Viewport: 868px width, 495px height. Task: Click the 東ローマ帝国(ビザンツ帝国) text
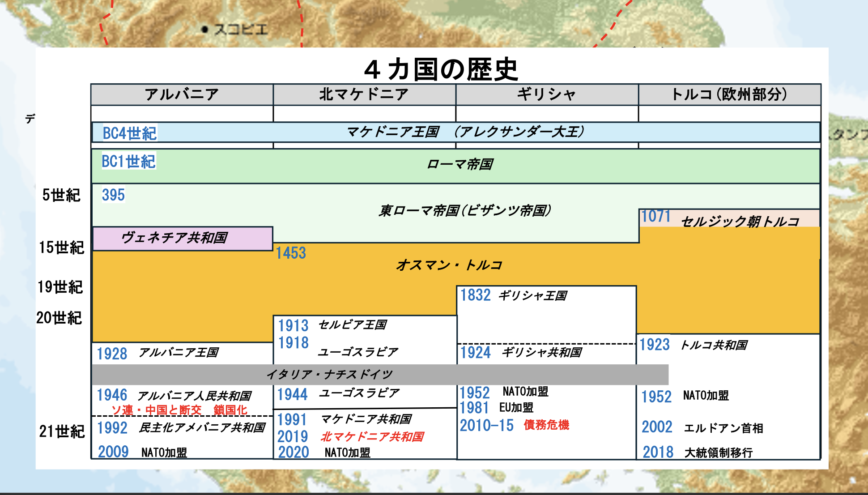464,210
